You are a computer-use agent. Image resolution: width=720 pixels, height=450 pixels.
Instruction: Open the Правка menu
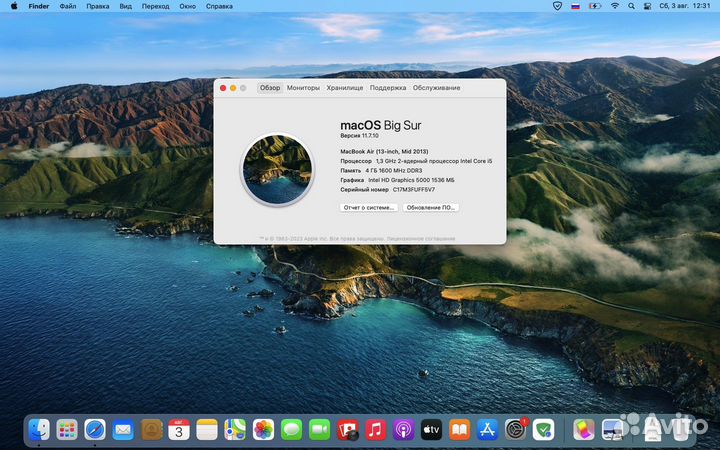98,6
